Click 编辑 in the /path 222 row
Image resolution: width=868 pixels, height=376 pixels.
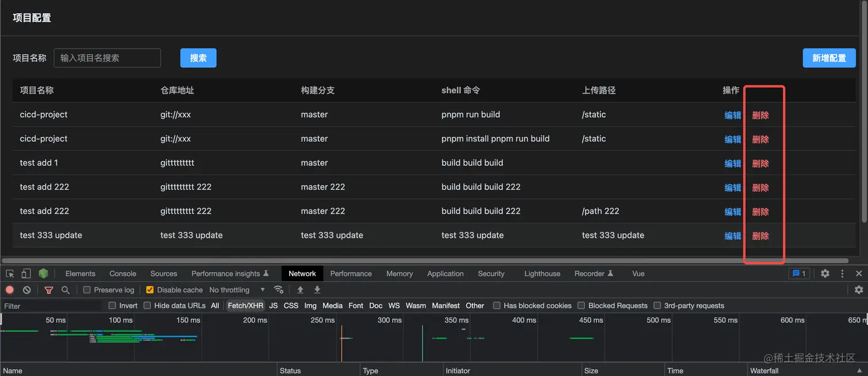tap(733, 212)
